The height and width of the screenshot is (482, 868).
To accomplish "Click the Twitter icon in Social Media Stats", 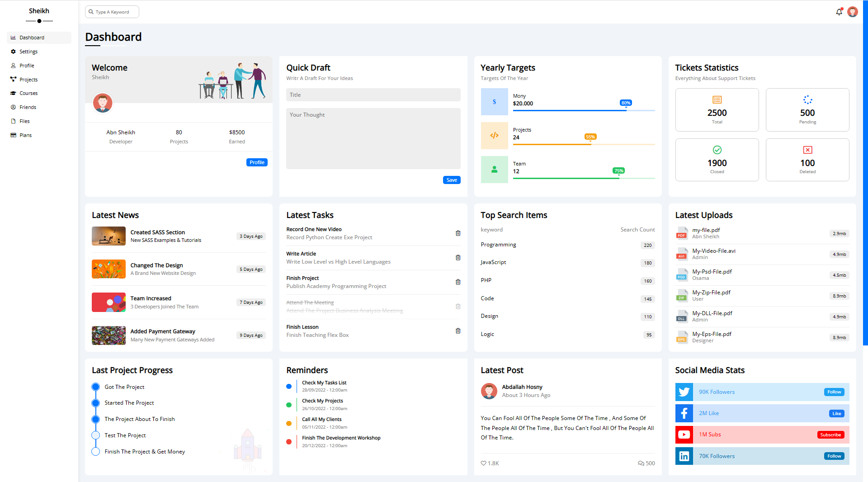I will tap(684, 392).
